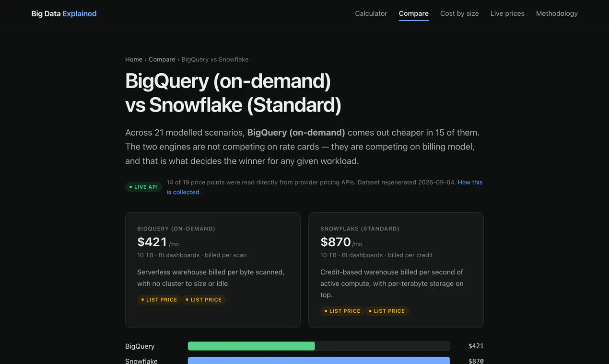Click the LIVE API status badge
Image resolution: width=609 pixels, height=364 pixels.
[x=143, y=187]
